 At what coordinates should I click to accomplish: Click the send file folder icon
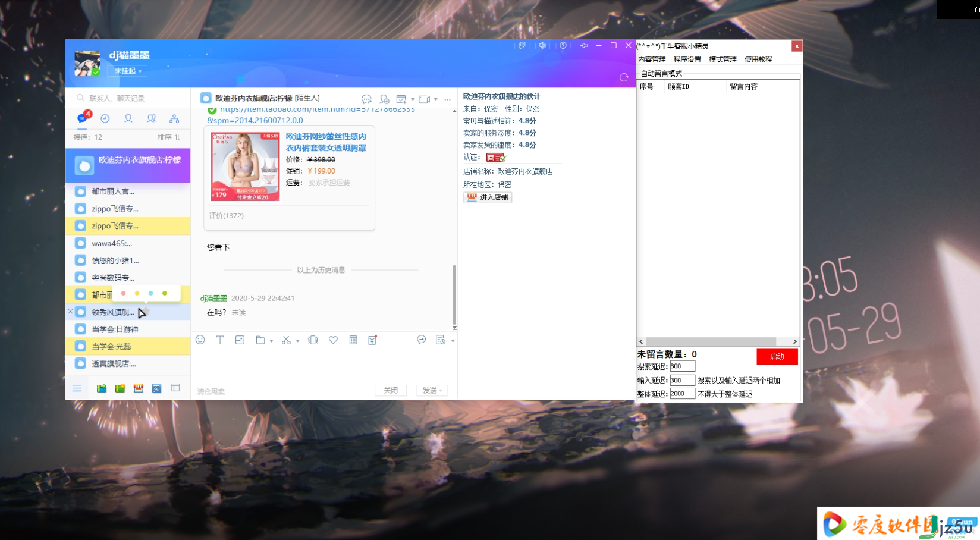pyautogui.click(x=260, y=340)
